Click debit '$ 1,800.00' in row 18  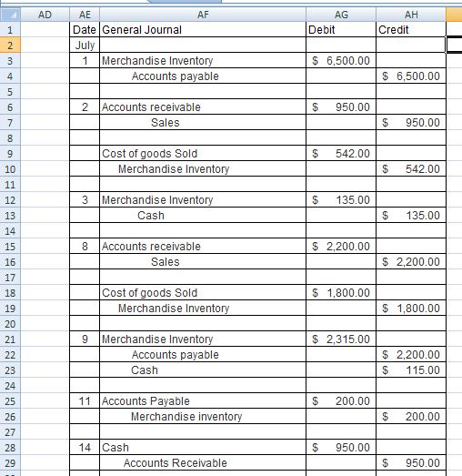click(x=341, y=293)
